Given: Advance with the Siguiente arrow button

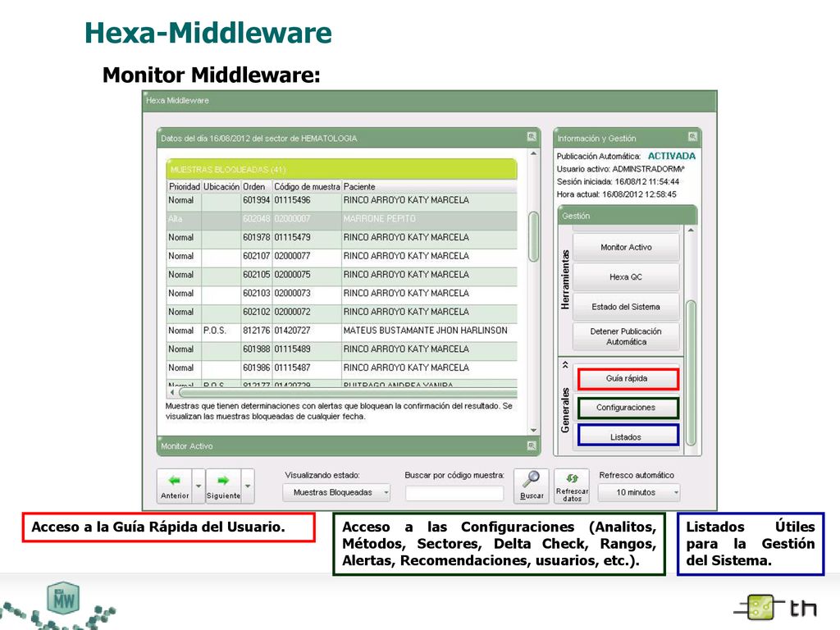Looking at the screenshot, I should (x=223, y=486).
